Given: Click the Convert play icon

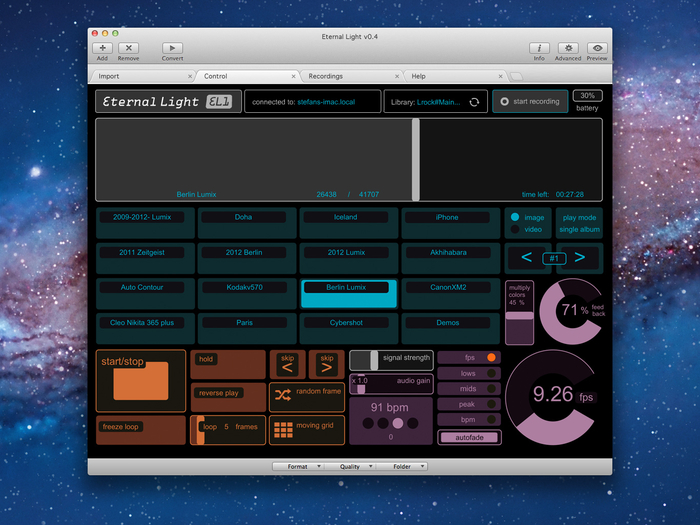Looking at the screenshot, I should (172, 48).
